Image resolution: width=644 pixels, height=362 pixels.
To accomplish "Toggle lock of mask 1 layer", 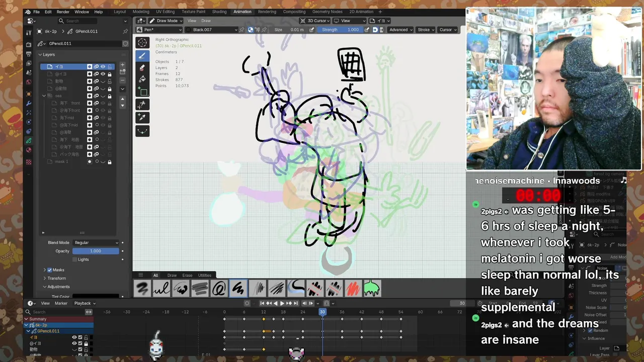I will coord(110,161).
